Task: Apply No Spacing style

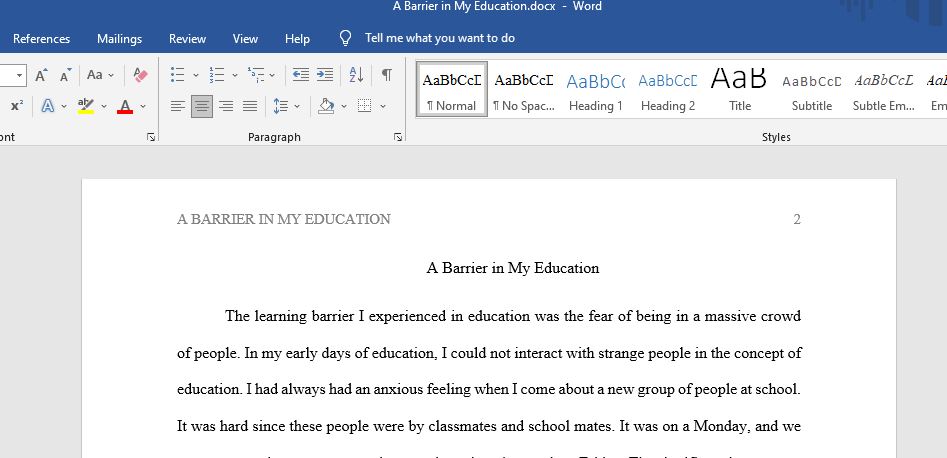Action: tap(524, 88)
